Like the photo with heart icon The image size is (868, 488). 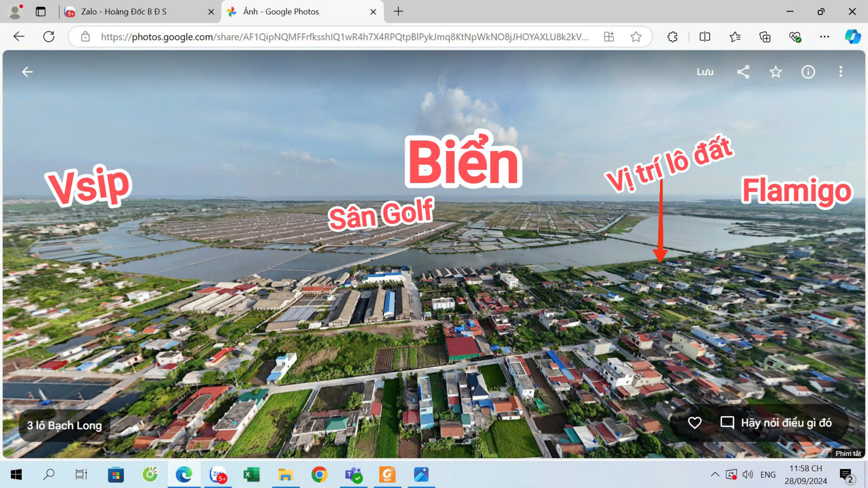(x=694, y=423)
